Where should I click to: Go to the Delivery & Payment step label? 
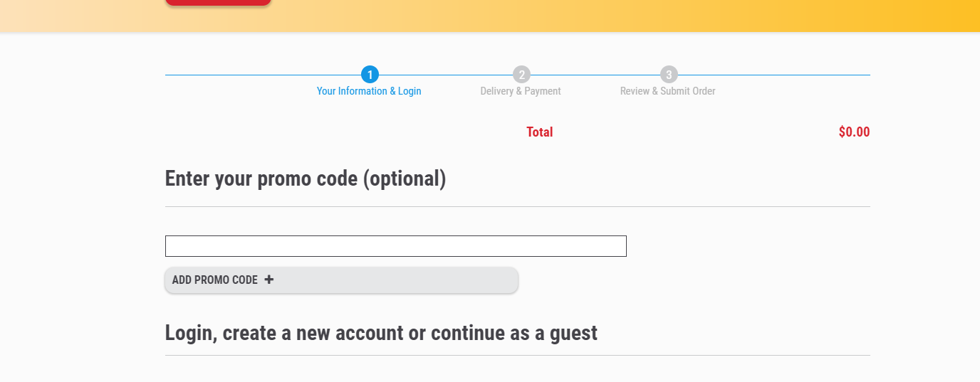(x=521, y=91)
